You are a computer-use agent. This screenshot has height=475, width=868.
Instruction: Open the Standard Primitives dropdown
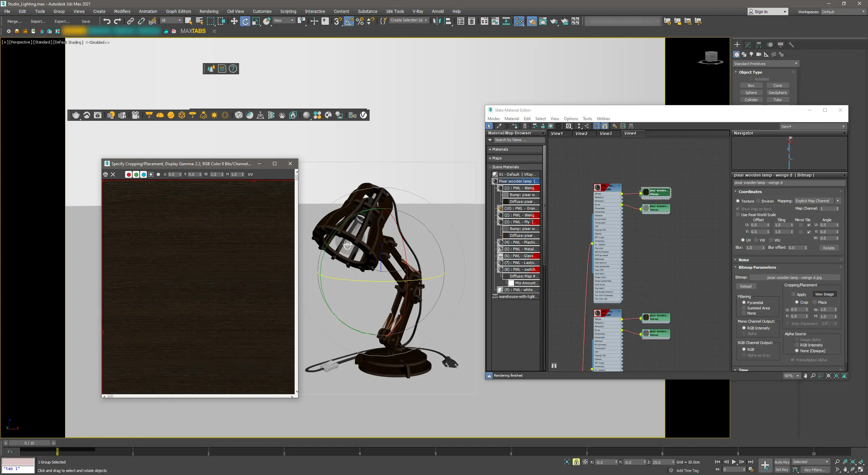pos(765,64)
